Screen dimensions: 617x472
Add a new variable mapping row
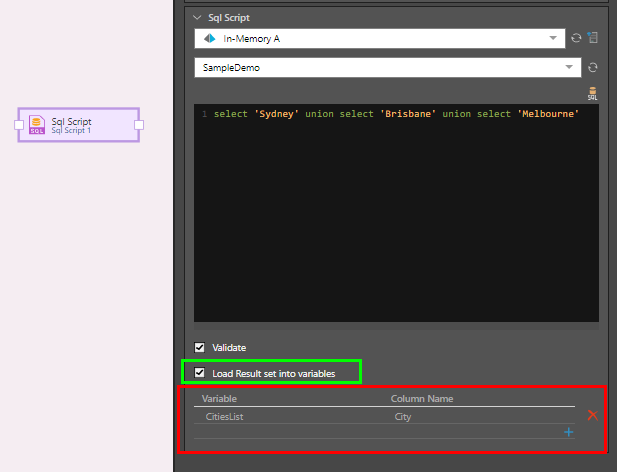[568, 432]
